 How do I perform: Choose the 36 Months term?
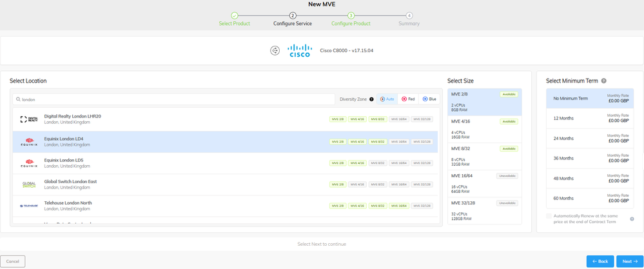(x=589, y=159)
